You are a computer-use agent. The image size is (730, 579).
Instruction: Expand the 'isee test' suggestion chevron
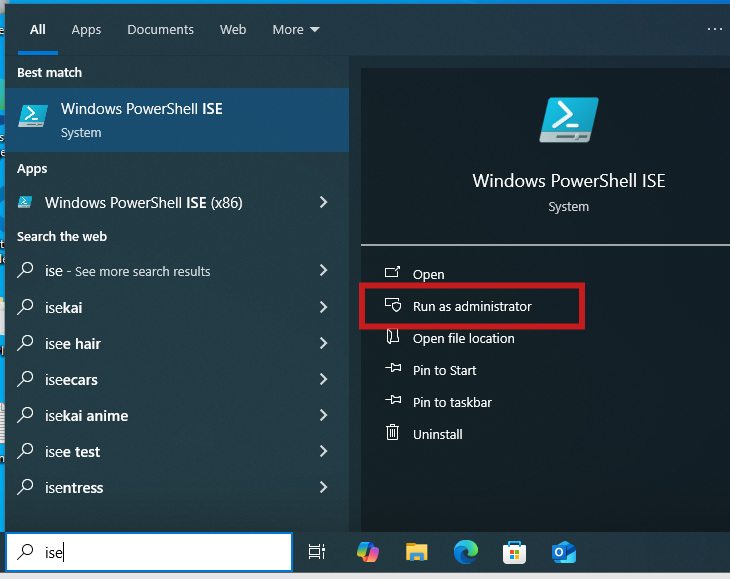click(324, 451)
